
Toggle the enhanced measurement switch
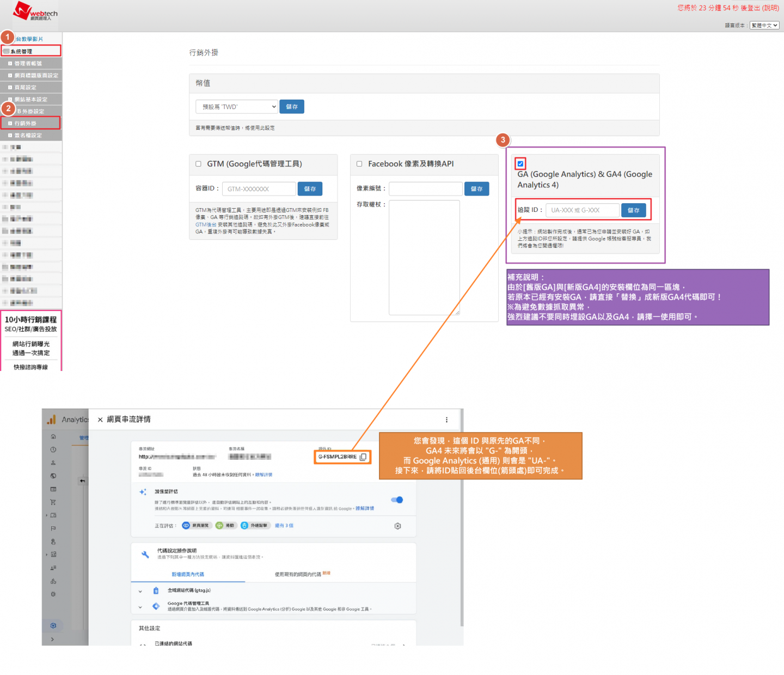coord(397,500)
